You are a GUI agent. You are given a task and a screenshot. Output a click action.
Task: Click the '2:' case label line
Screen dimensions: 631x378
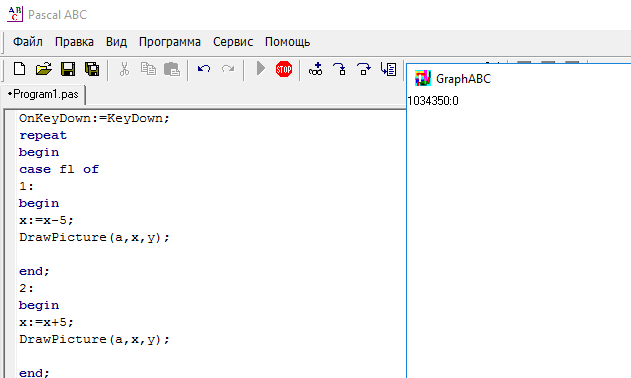tap(27, 288)
